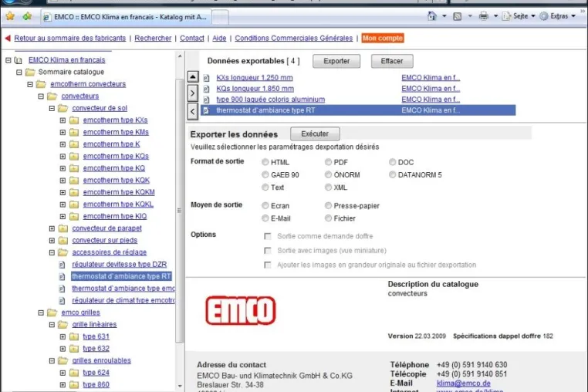This screenshot has width=588, height=392.
Task: Click the right chevron button
Action: point(193,93)
